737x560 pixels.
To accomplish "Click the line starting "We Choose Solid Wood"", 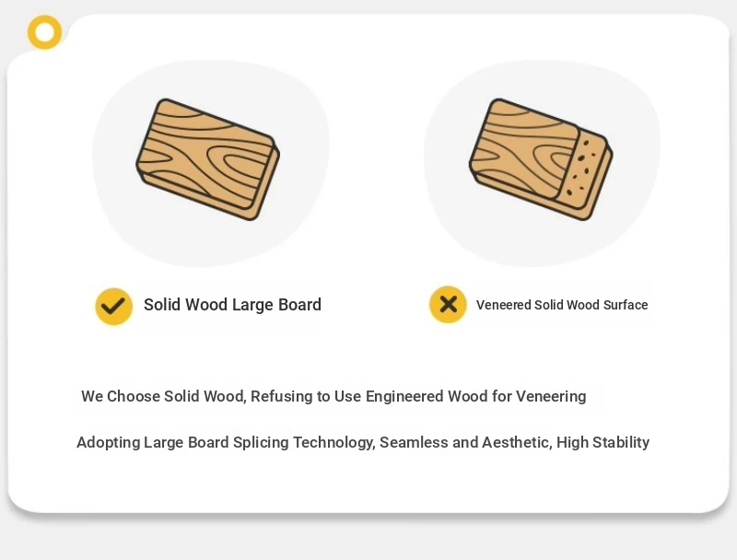I will pyautogui.click(x=333, y=396).
